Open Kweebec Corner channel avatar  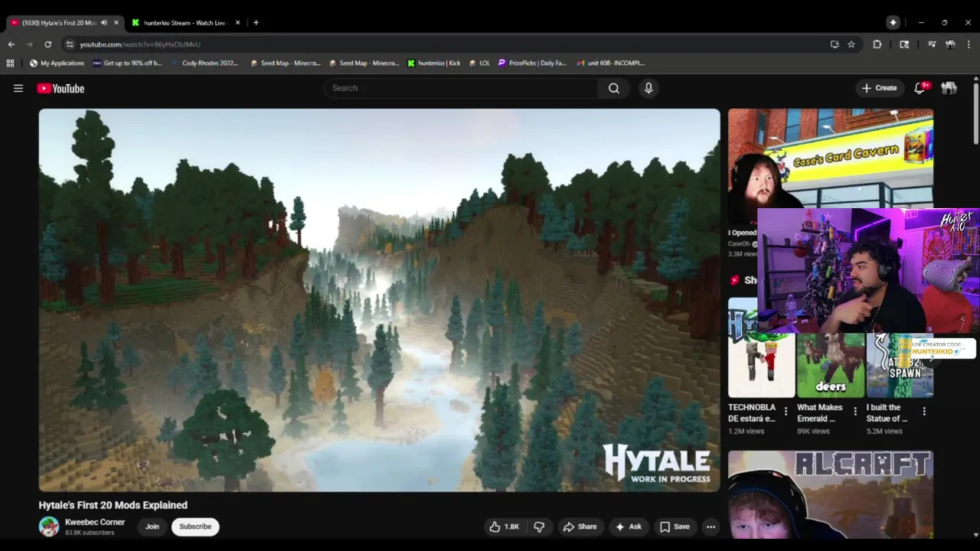pyautogui.click(x=49, y=527)
